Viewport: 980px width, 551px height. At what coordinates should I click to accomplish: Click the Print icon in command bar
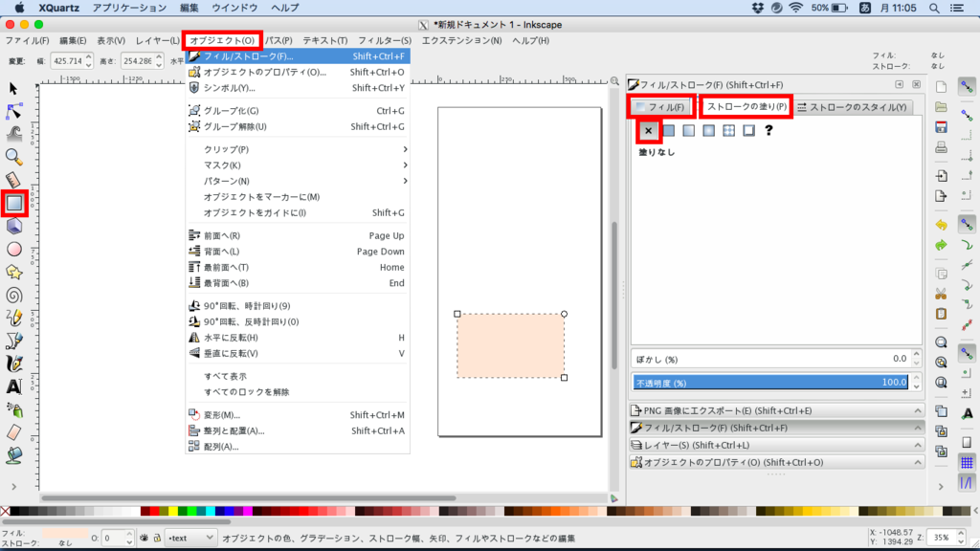(x=941, y=148)
